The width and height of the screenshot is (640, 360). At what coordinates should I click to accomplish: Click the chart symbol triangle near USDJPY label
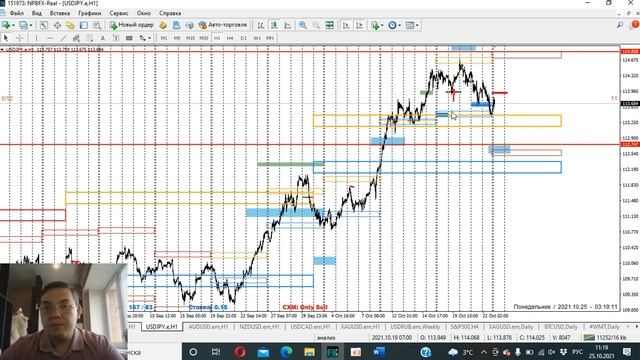point(2,49)
